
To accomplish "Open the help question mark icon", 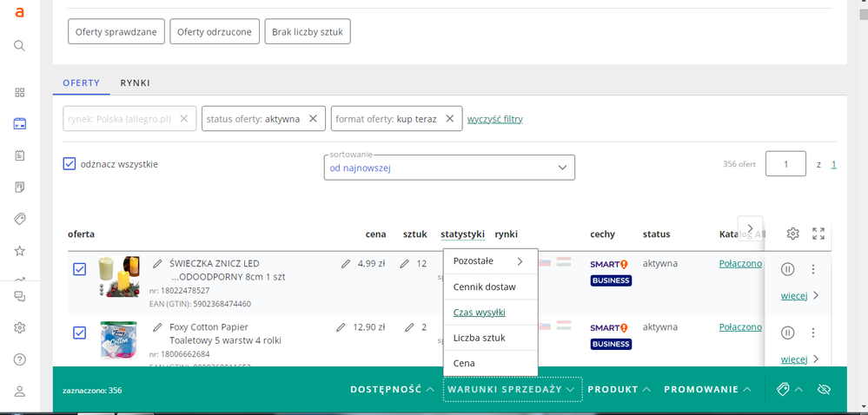I will (x=19, y=359).
